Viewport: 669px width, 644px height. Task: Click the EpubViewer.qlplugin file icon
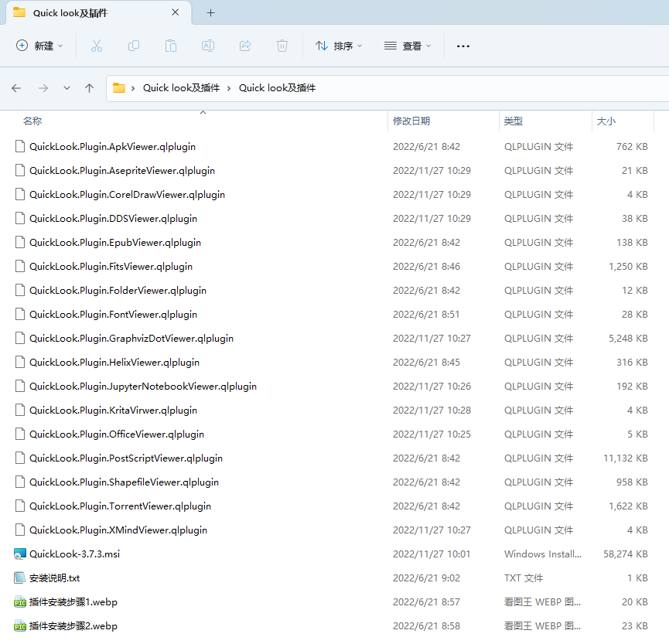point(19,242)
